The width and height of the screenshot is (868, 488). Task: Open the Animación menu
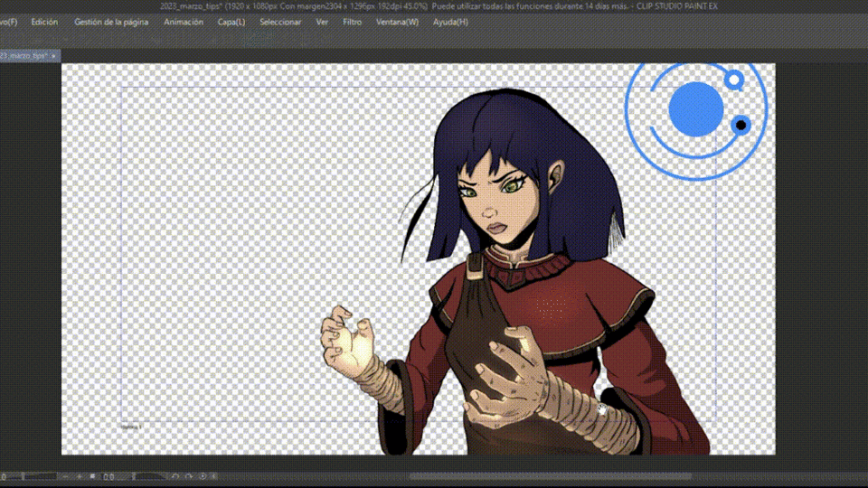click(184, 22)
